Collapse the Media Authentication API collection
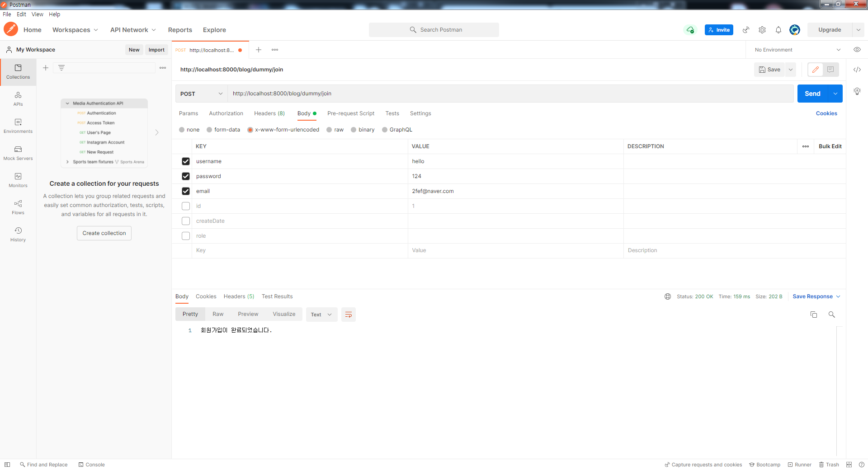The width and height of the screenshot is (868, 470). click(67, 103)
